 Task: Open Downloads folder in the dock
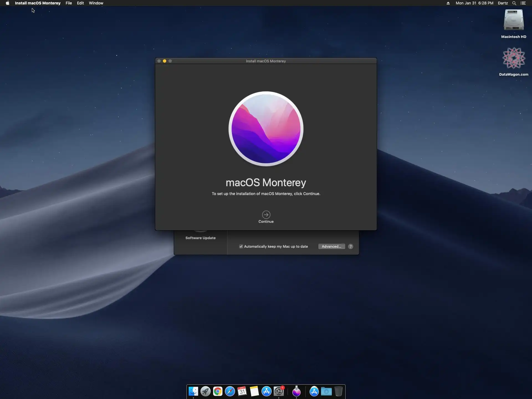coord(326,391)
